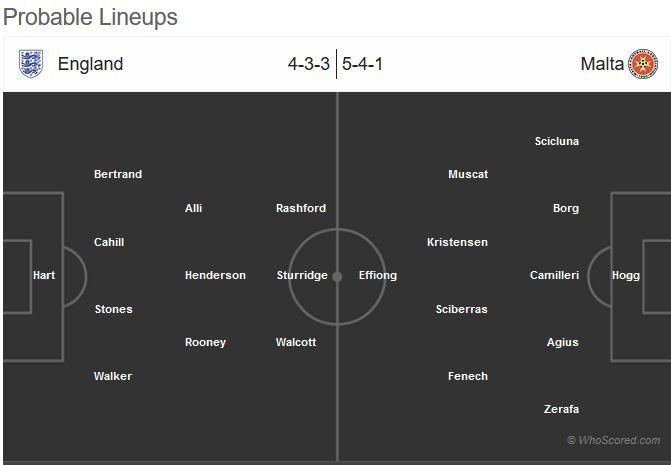Click the Probable Lineups heading
The width and height of the screenshot is (671, 465).
(x=90, y=18)
